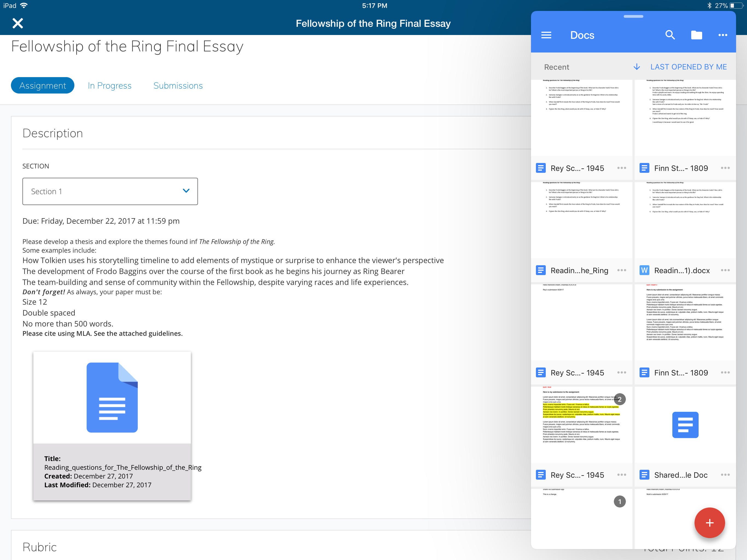Open the Docs hamburger menu
This screenshot has height=560, width=747.
coord(546,35)
